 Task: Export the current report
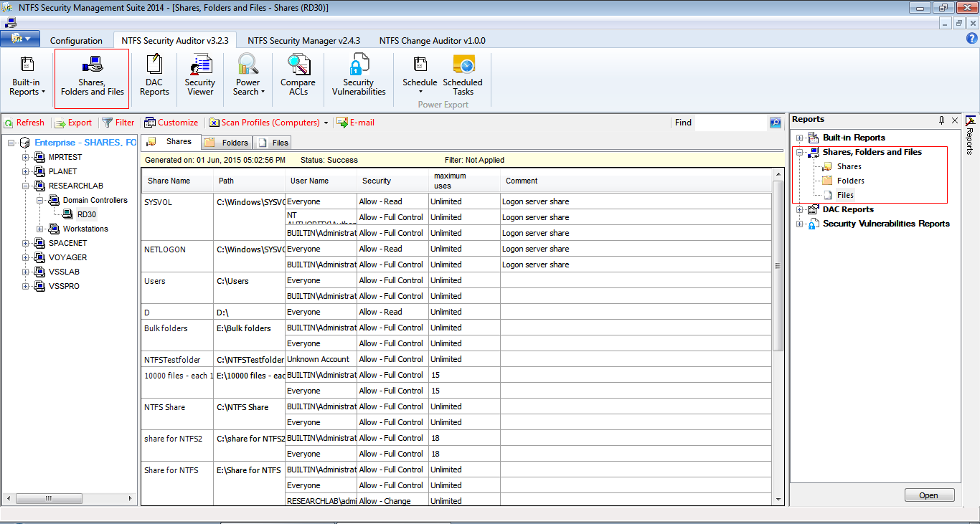coord(74,123)
